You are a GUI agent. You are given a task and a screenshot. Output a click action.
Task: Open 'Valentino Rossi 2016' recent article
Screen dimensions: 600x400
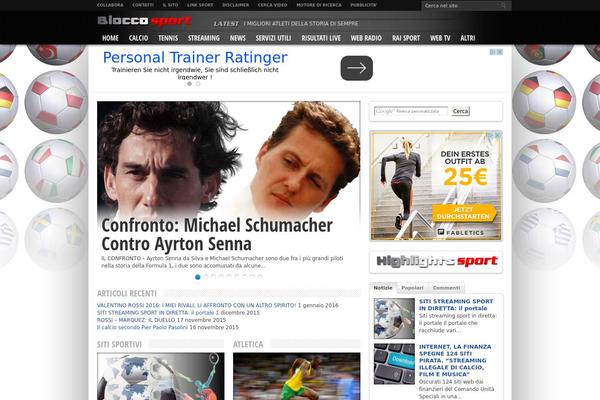pos(196,305)
